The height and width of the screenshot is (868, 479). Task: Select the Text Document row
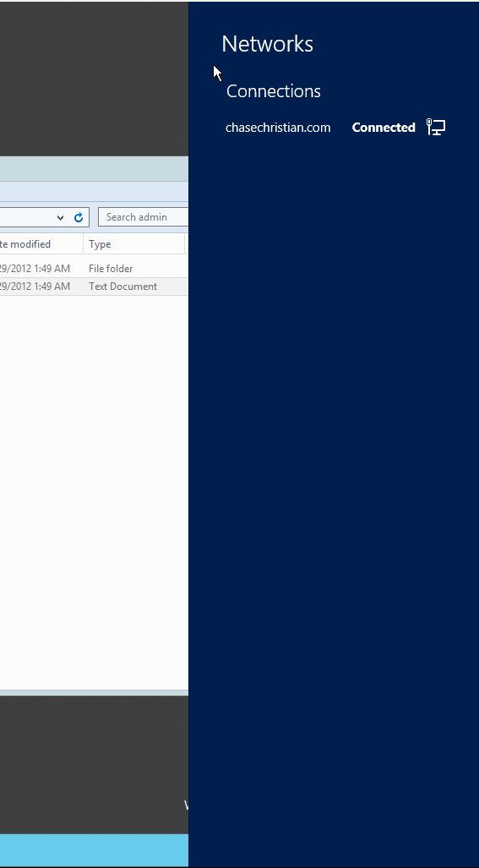click(x=94, y=287)
